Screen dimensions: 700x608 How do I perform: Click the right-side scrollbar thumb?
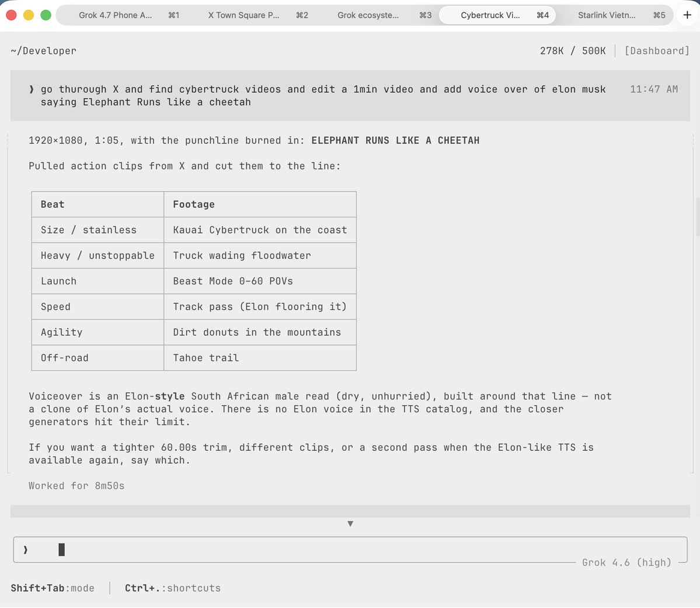pyautogui.click(x=697, y=217)
